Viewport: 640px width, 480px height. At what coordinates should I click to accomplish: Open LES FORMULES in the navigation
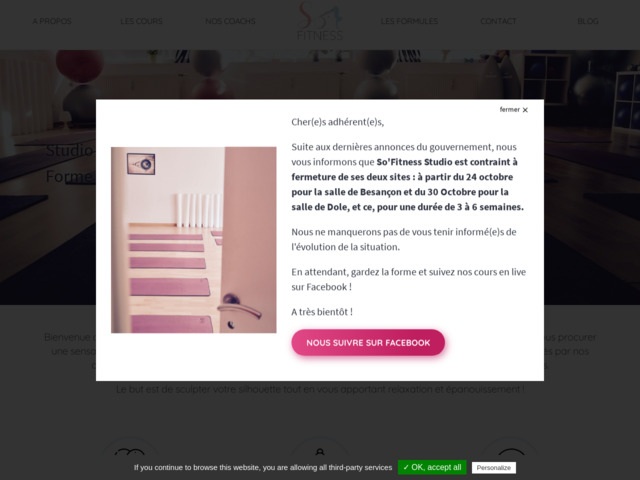click(x=409, y=21)
